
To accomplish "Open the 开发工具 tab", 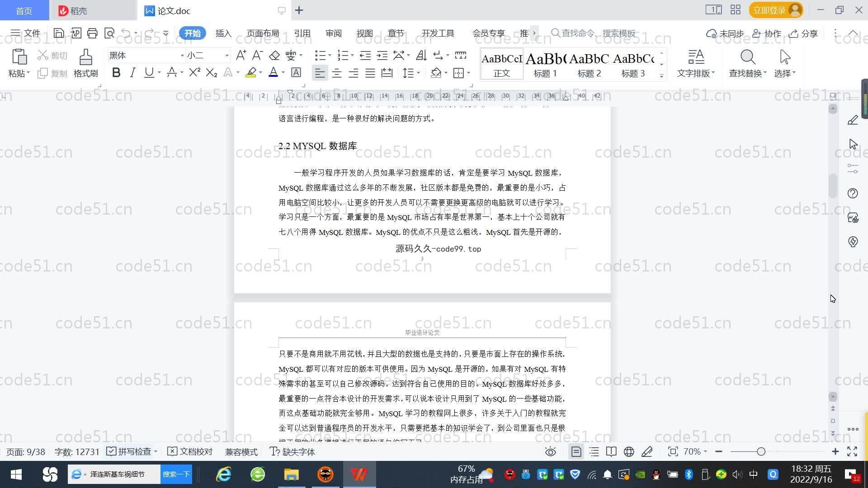I will coord(438,33).
